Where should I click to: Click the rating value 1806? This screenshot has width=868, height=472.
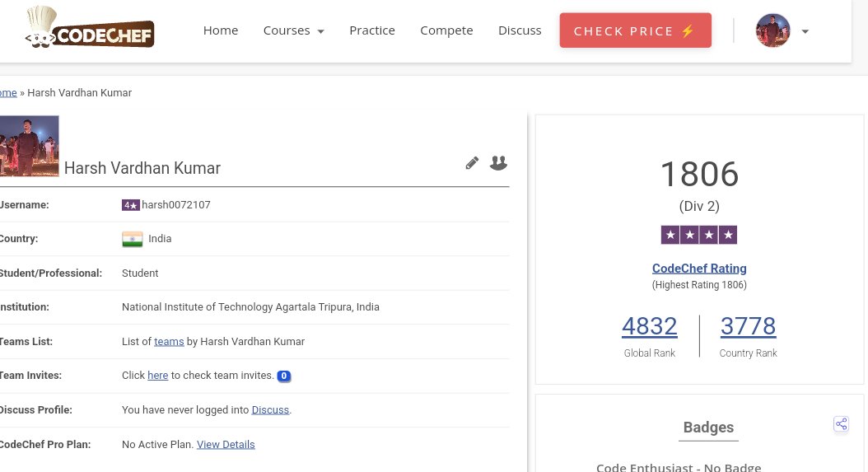(699, 174)
